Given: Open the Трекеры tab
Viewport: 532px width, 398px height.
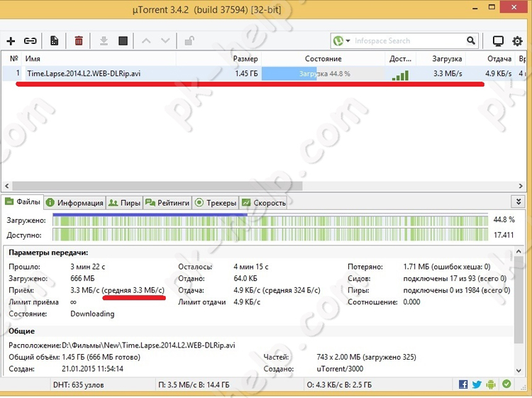Looking at the screenshot, I should (x=216, y=203).
